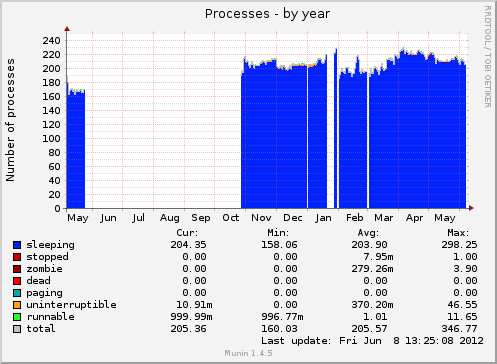Click total current value 205.36

pos(188,329)
